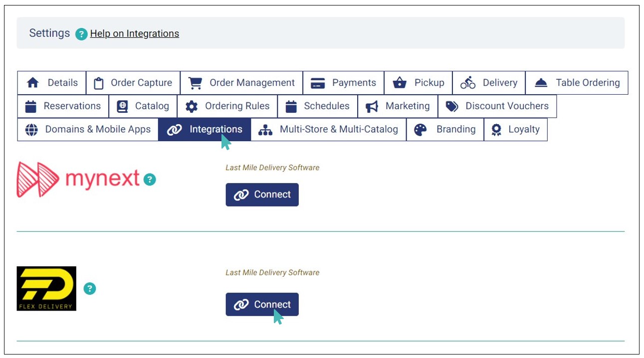Click the globe icon on Domains & Mobile Apps
Screen dimensions: 644x358
(31, 130)
